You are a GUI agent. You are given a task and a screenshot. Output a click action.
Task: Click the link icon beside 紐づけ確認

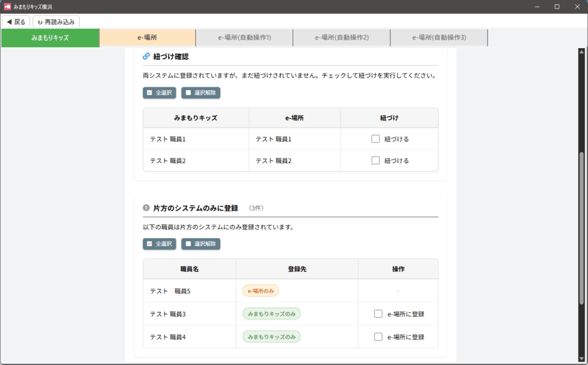[x=146, y=56]
